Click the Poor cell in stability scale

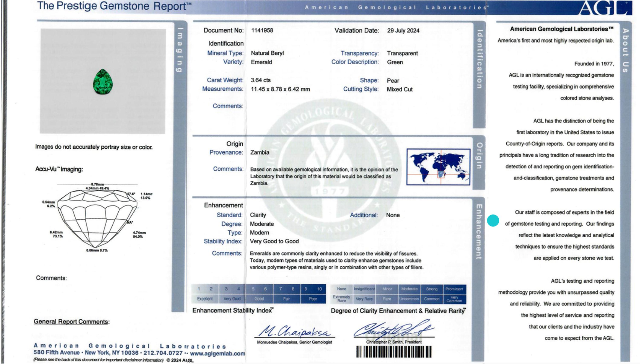pos(313,299)
